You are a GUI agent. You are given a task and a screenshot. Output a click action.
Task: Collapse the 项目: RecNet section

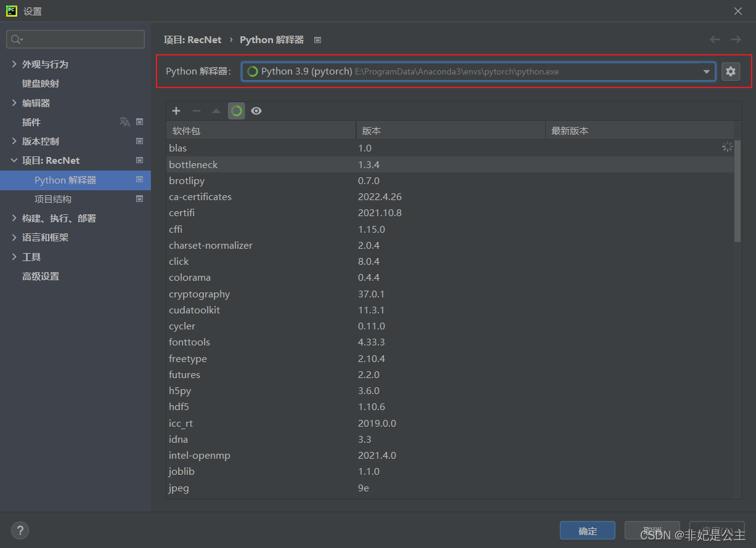pyautogui.click(x=15, y=160)
